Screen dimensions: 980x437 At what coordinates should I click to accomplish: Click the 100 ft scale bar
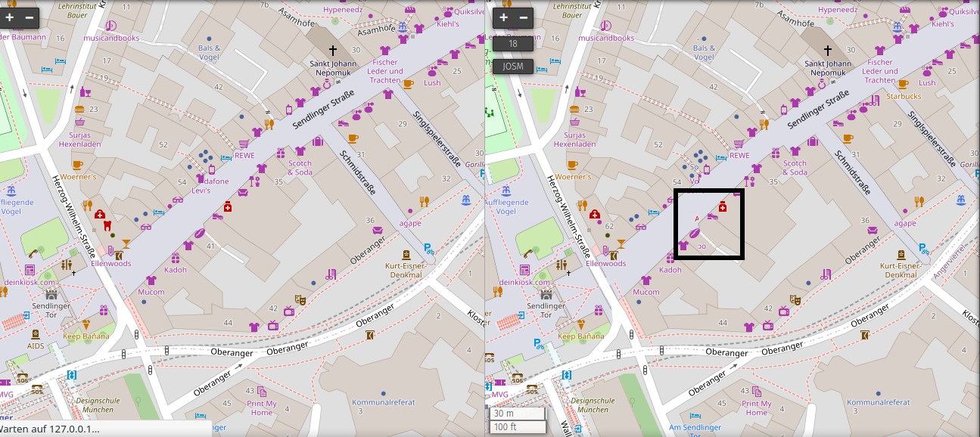coord(518,427)
